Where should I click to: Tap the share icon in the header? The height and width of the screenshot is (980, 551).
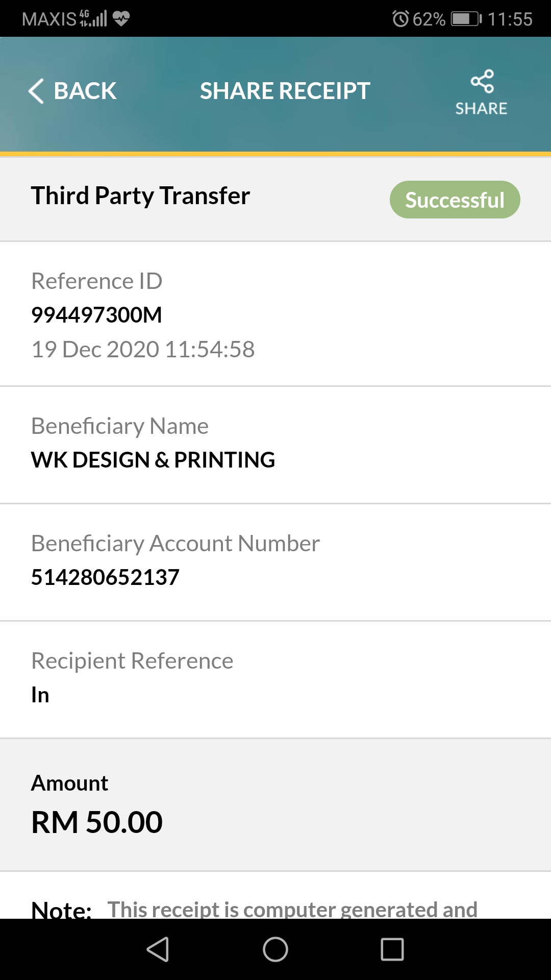coord(482,81)
